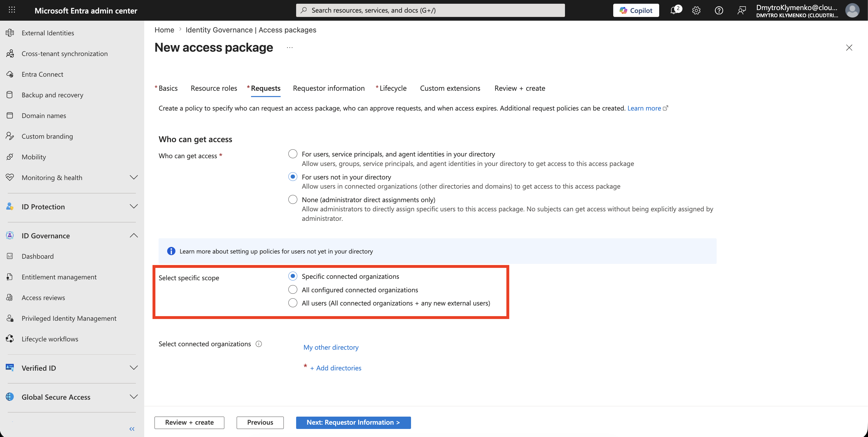Viewport: 868px width, 437px height.
Task: Switch to the Resource roles tab
Action: point(214,88)
